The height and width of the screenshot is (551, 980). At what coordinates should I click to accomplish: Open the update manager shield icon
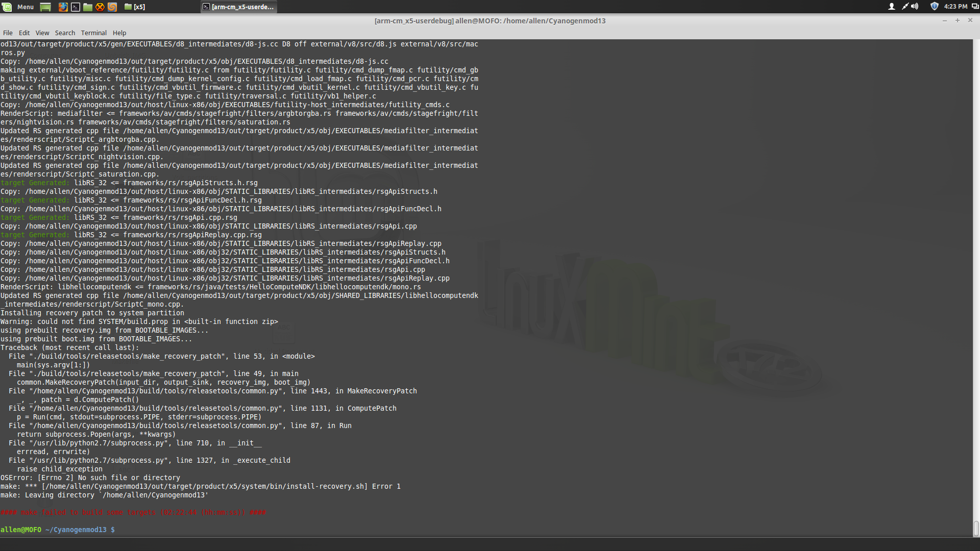coord(934,7)
